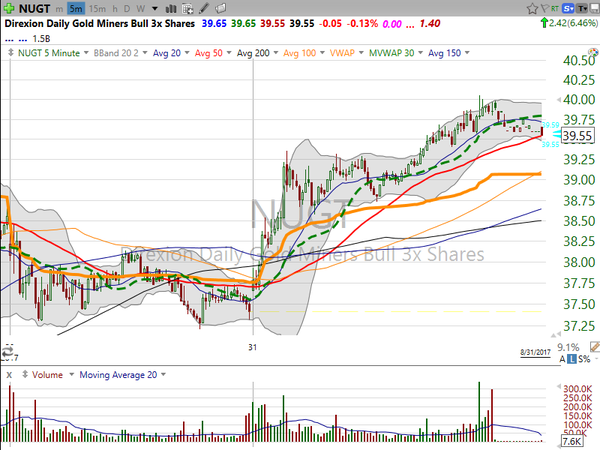Click the volume scale arrow at 300.0K
The width and height of the screenshot is (600, 450).
[559, 387]
